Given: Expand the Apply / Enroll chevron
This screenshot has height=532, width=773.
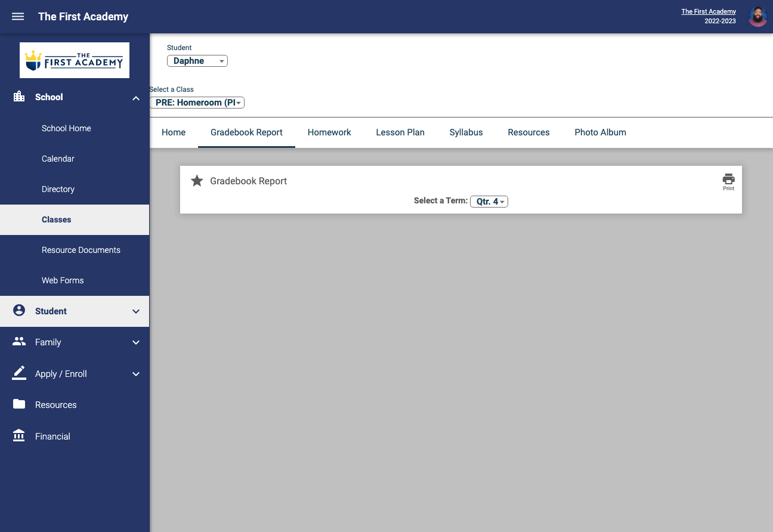Looking at the screenshot, I should pos(136,374).
